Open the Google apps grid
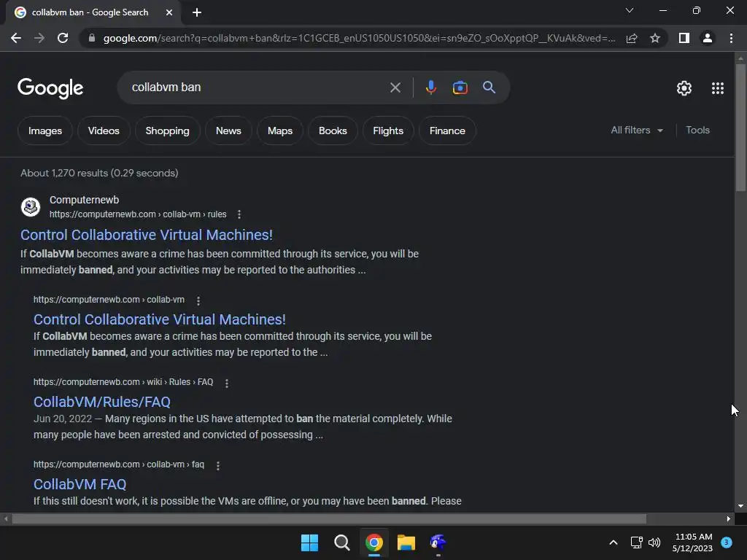This screenshot has height=560, width=747. [718, 88]
